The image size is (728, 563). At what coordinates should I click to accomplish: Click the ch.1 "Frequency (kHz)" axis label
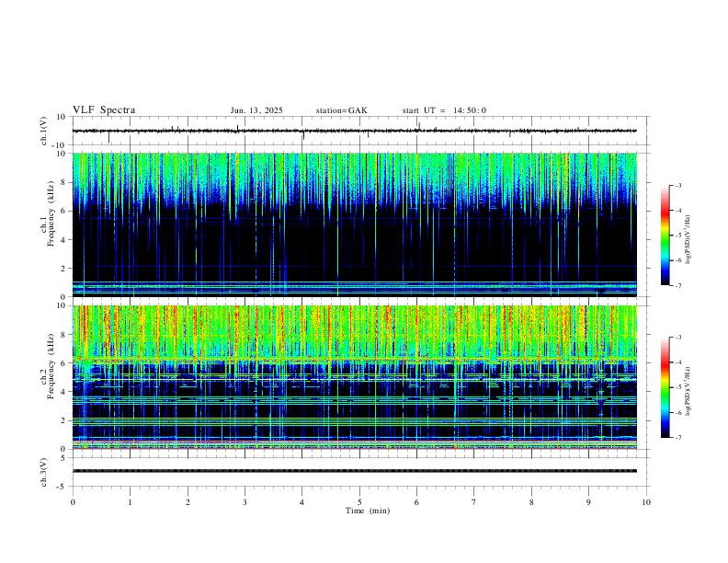click(51, 213)
